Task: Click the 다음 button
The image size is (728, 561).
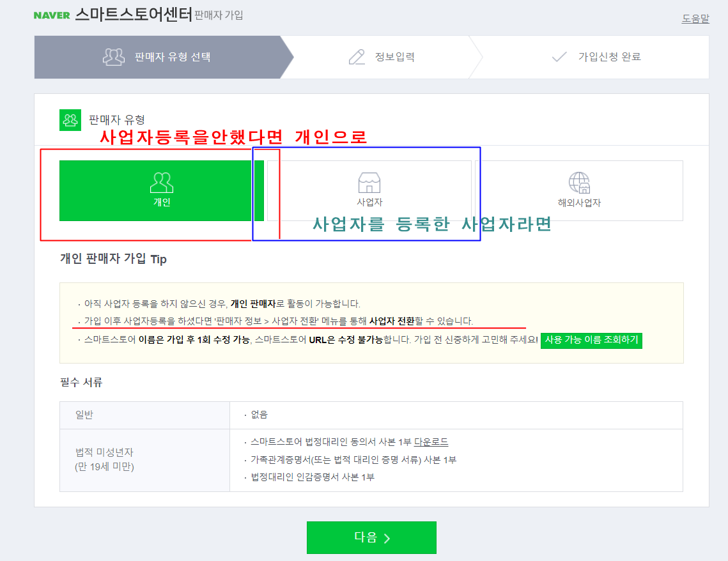Action: coord(371,537)
